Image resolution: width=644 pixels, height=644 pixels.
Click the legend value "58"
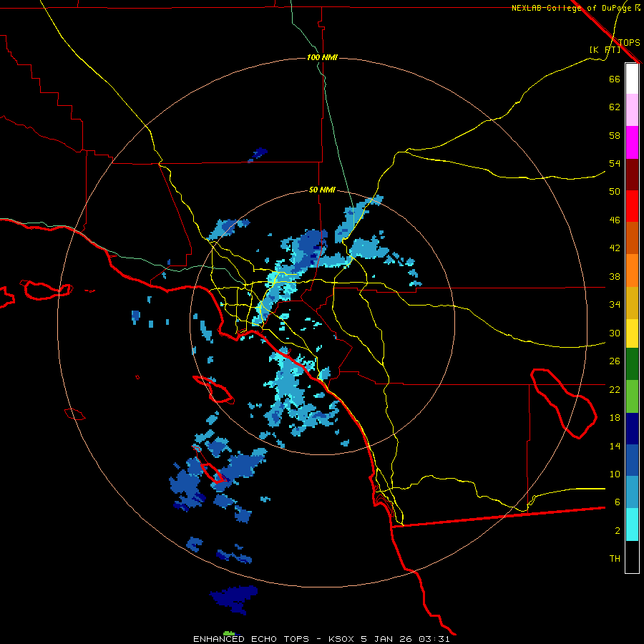[615, 135]
